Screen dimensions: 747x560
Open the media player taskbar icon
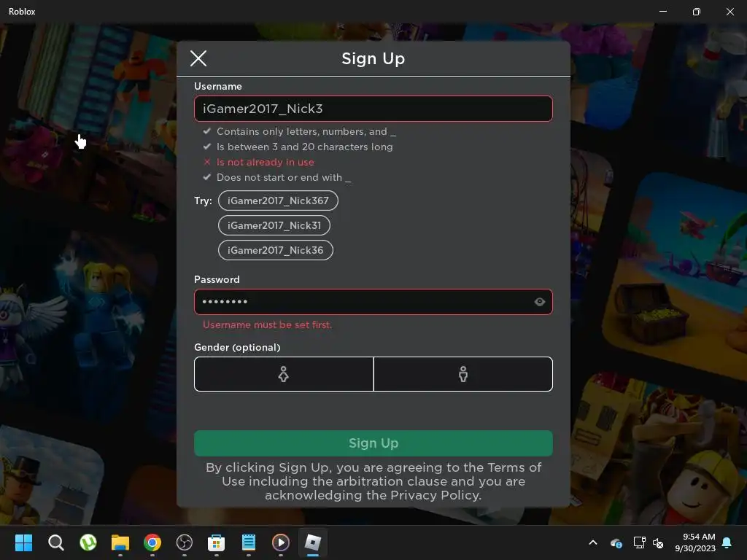point(281,542)
